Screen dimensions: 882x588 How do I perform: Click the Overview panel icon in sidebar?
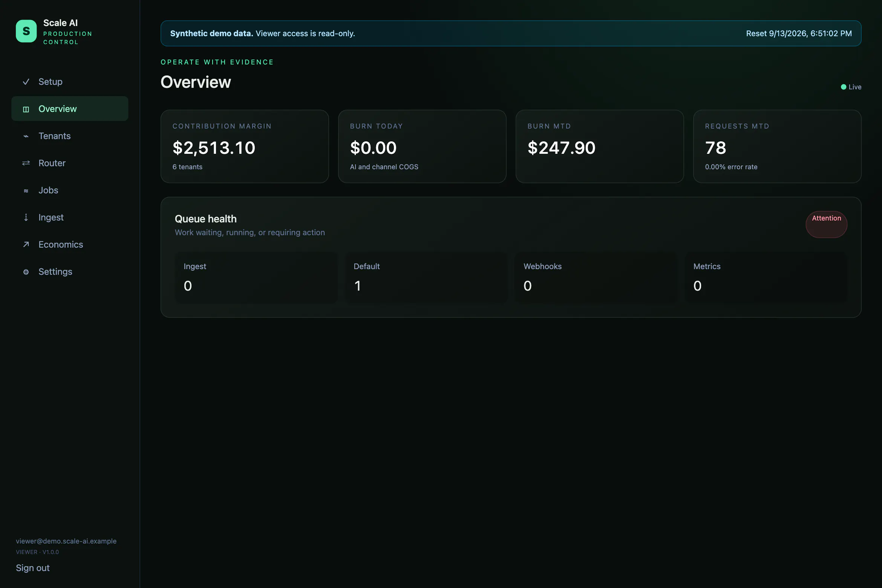(26, 109)
